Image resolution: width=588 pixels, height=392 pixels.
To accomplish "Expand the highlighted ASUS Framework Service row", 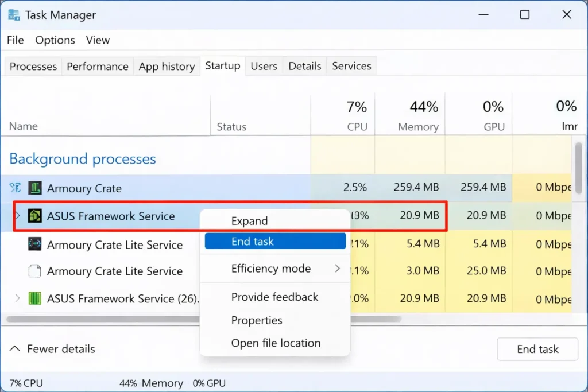I will (x=17, y=216).
